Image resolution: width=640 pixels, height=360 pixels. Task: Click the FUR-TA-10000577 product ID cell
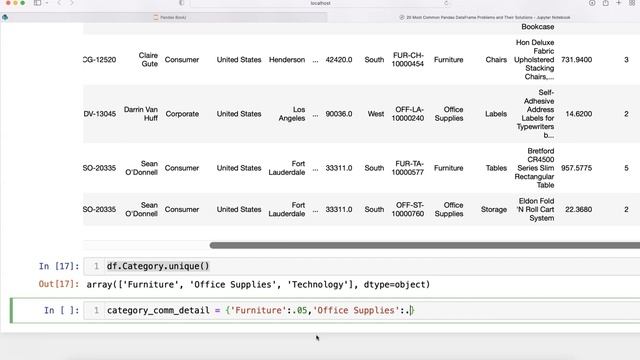(x=408, y=168)
